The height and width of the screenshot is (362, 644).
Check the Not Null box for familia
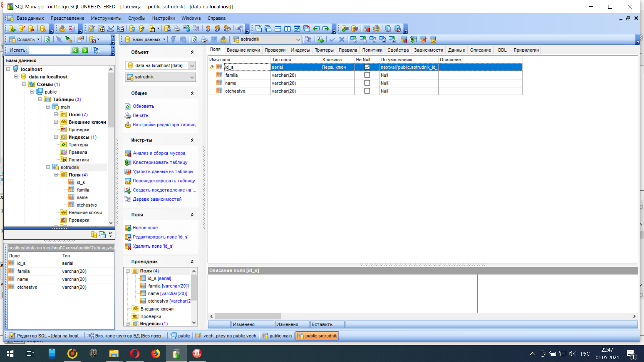pyautogui.click(x=367, y=75)
